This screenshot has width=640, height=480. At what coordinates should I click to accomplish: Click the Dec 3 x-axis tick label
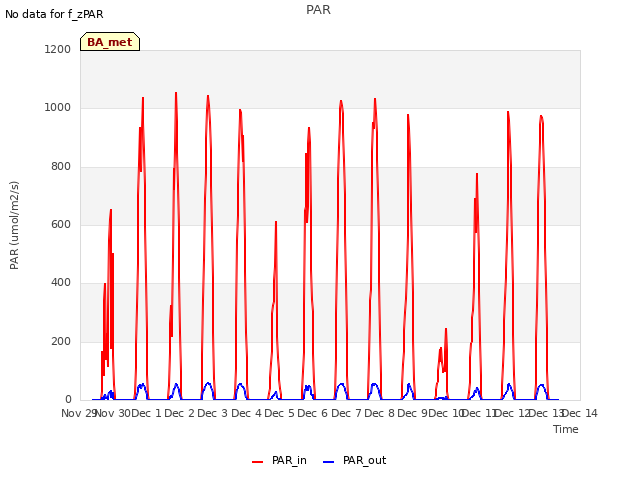click(x=213, y=413)
